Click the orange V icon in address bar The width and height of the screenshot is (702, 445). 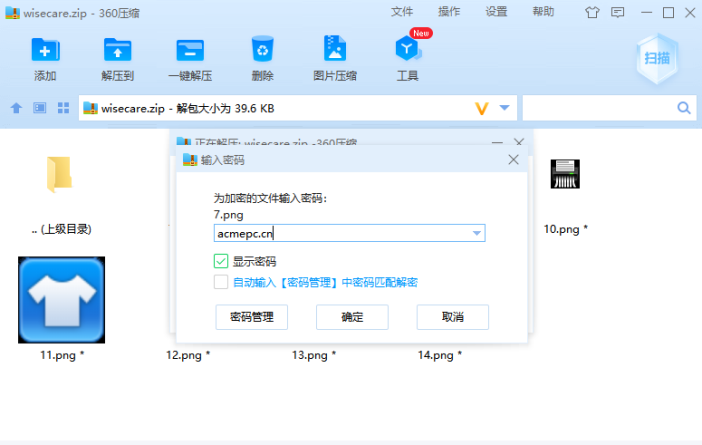[482, 108]
